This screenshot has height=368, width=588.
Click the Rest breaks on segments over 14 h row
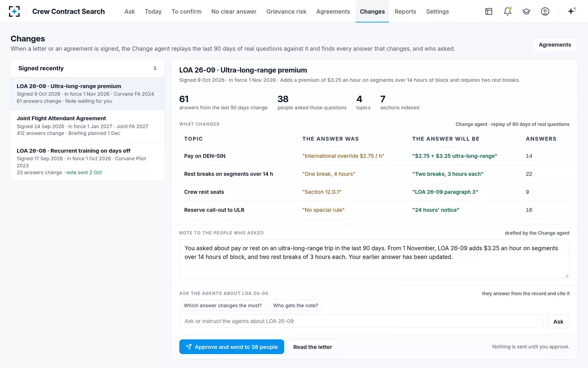pyautogui.click(x=374, y=174)
